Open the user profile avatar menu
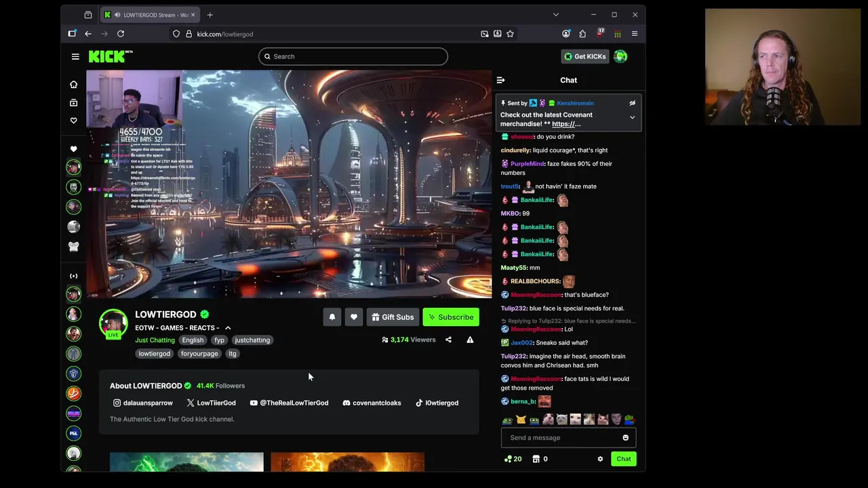 pyautogui.click(x=620, y=56)
